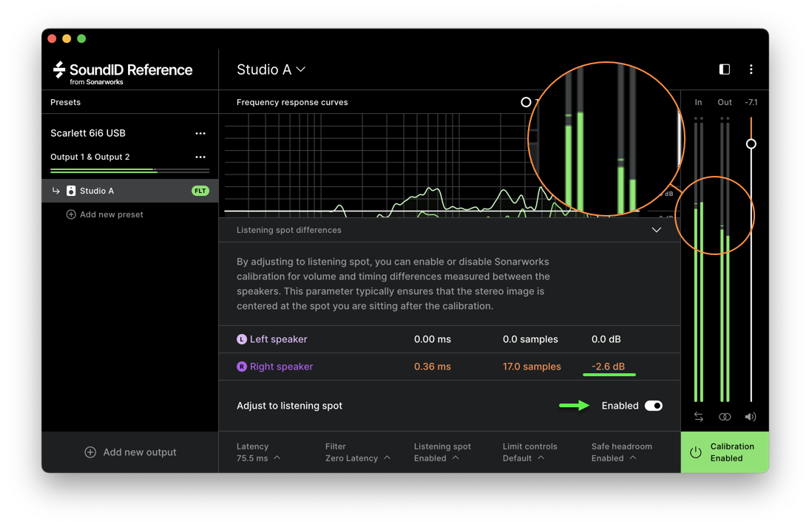Screen dimensions: 812x527
Task: Click the plus icon in Add new output
Action: click(90, 452)
